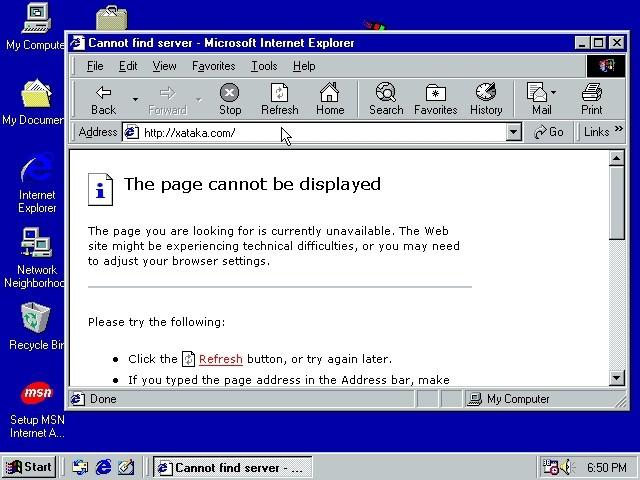640x480 pixels.
Task: Reload page with Refresh toolbar button
Action: (x=280, y=100)
